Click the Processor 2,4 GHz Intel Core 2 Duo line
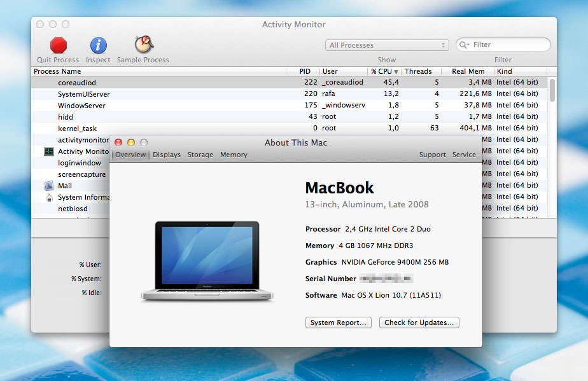Image resolution: width=588 pixels, height=381 pixels. click(368, 229)
